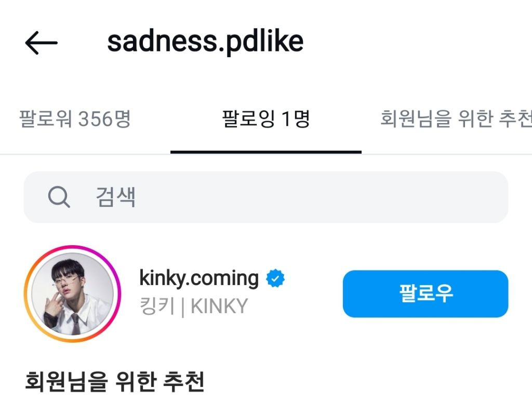Click the sadness.pdlike header title
This screenshot has height=416, width=532.
pos(205,42)
